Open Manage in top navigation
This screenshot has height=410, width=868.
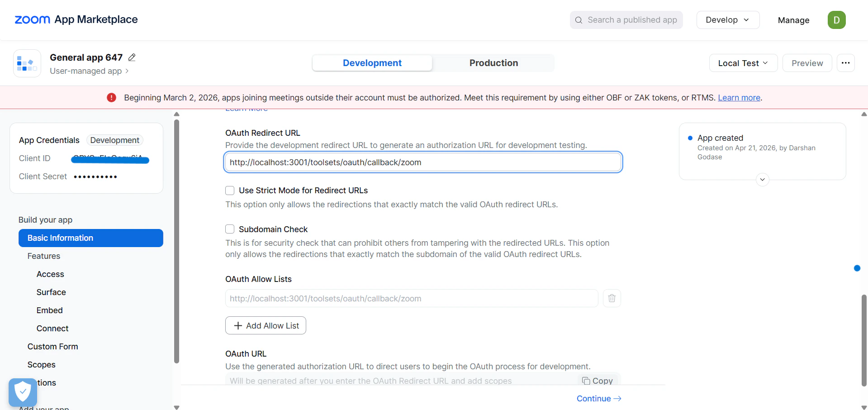793,20
